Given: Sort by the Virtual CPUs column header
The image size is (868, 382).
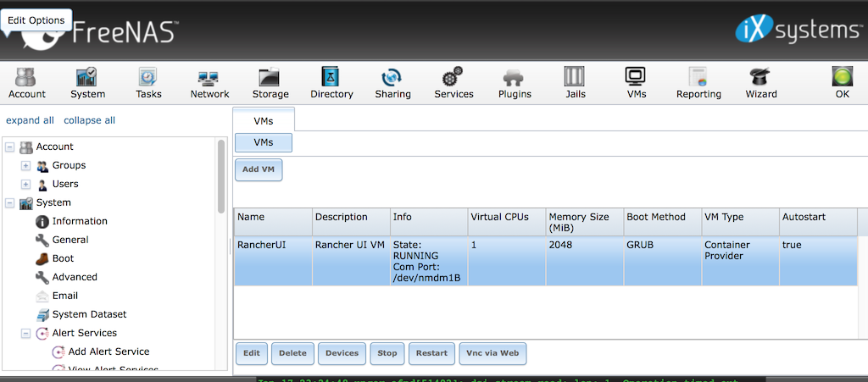Looking at the screenshot, I should tap(507, 222).
